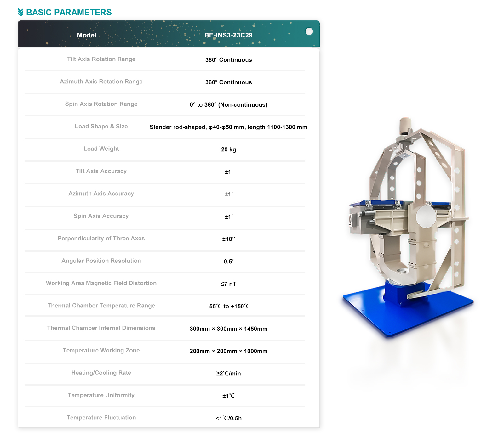Click the Load Shape & Size label

(x=101, y=127)
